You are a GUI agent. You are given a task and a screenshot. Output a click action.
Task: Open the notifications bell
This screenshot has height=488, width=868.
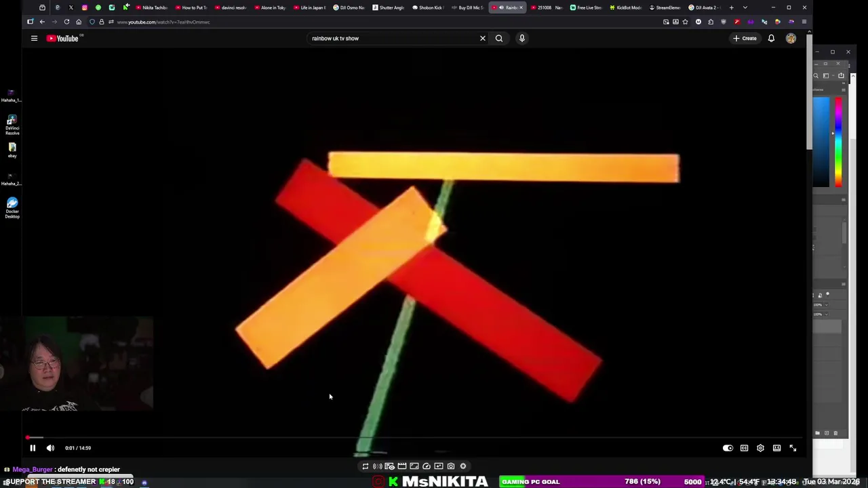coord(771,39)
